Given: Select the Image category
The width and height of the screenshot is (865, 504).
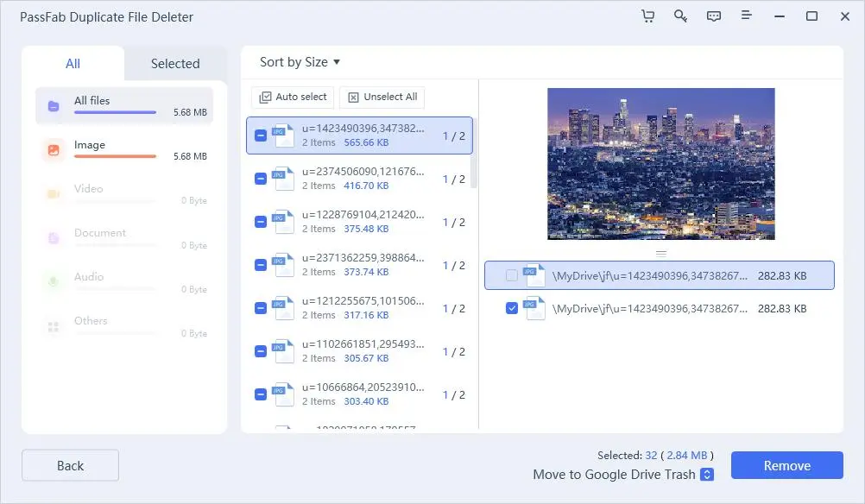Looking at the screenshot, I should pyautogui.click(x=124, y=150).
